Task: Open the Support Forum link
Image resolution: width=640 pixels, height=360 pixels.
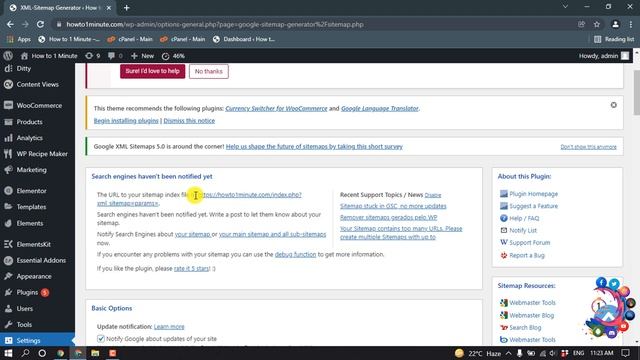Action: (x=530, y=242)
